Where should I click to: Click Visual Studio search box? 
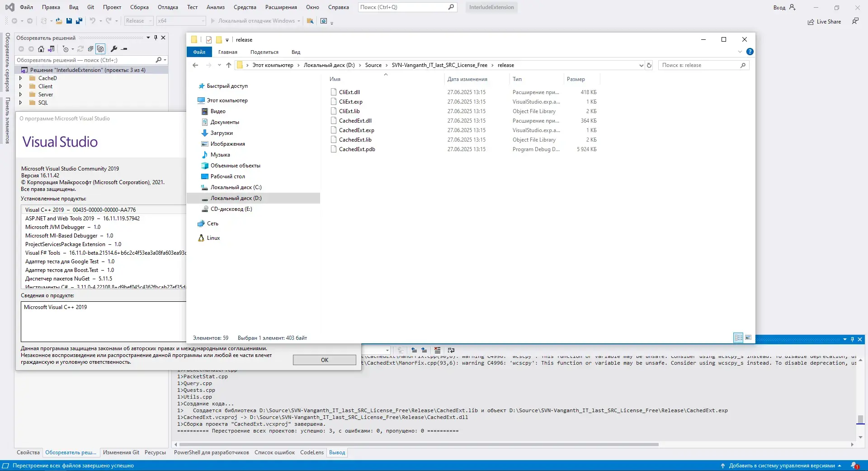pyautogui.click(x=407, y=7)
